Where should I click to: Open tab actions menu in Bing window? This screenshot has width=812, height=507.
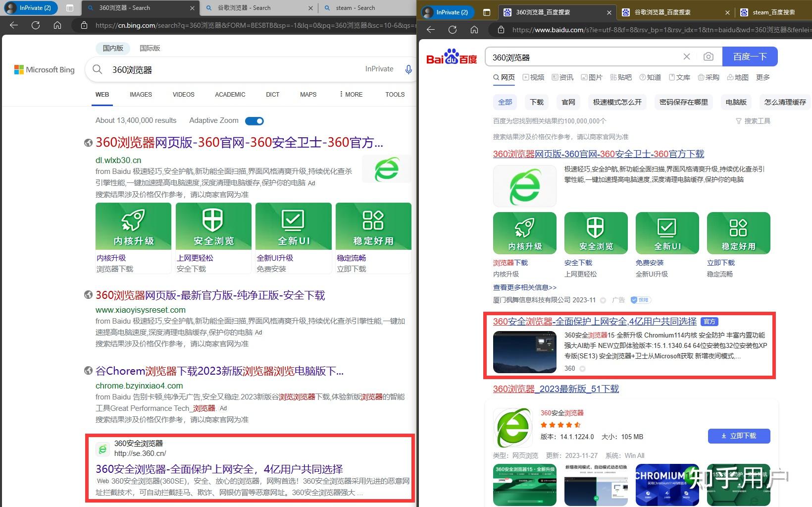tap(70, 8)
